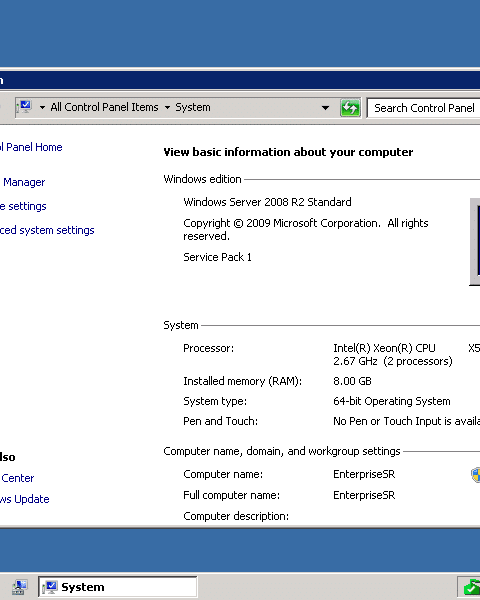The width and height of the screenshot is (480, 600).
Task: Open Device Manager link in sidebar
Action: 23,182
